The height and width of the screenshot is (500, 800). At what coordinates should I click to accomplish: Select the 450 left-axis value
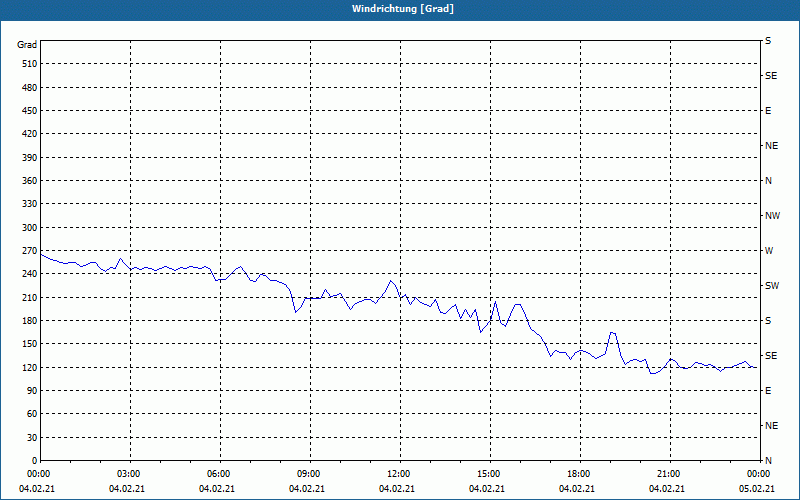tap(30, 111)
